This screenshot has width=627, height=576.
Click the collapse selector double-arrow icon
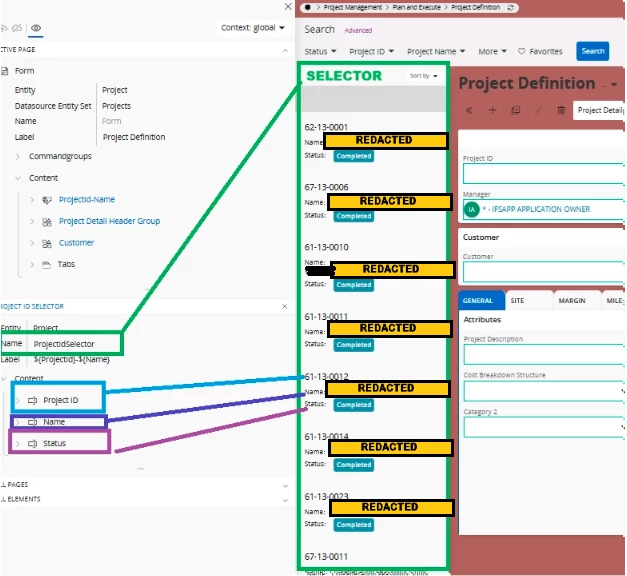tap(469, 110)
